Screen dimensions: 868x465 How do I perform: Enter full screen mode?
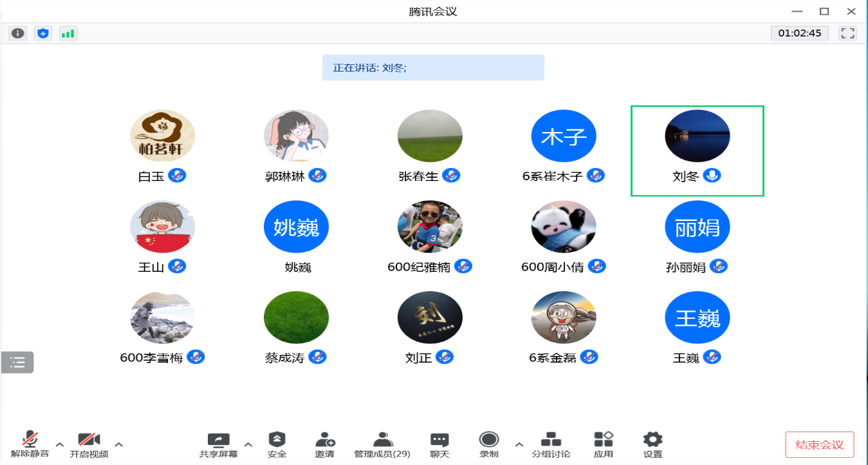(x=847, y=33)
